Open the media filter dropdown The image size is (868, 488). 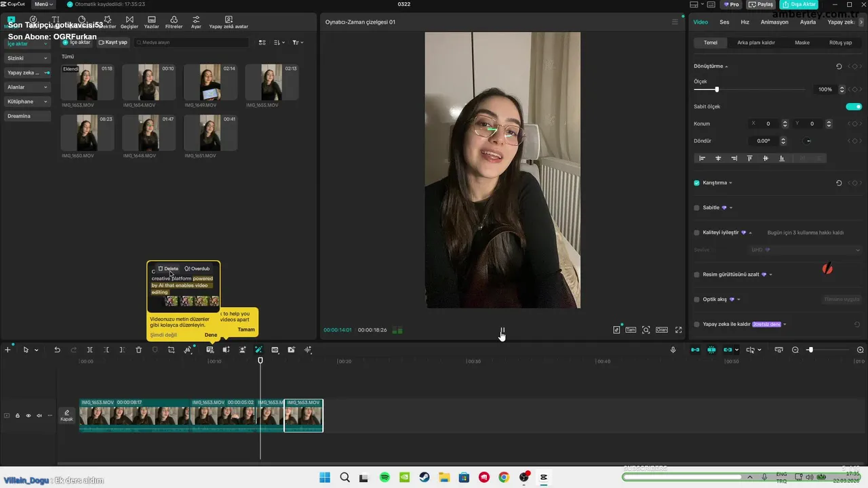click(297, 43)
